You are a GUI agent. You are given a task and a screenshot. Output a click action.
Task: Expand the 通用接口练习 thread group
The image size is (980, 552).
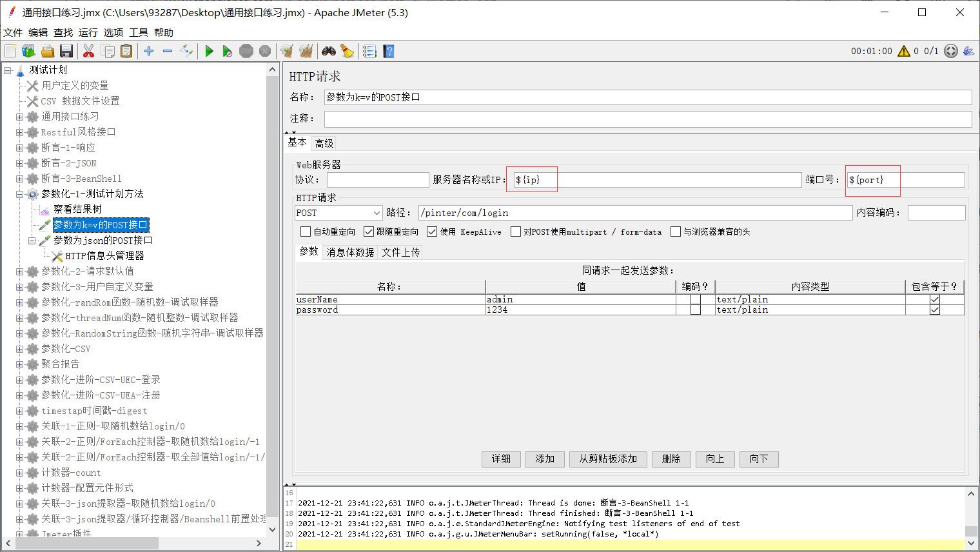pyautogui.click(x=20, y=117)
